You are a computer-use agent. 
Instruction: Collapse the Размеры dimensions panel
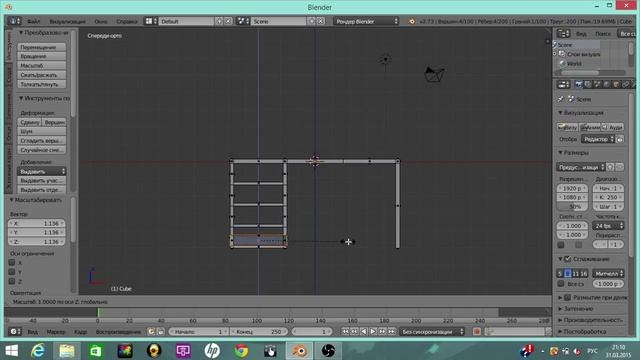pyautogui.click(x=560, y=153)
